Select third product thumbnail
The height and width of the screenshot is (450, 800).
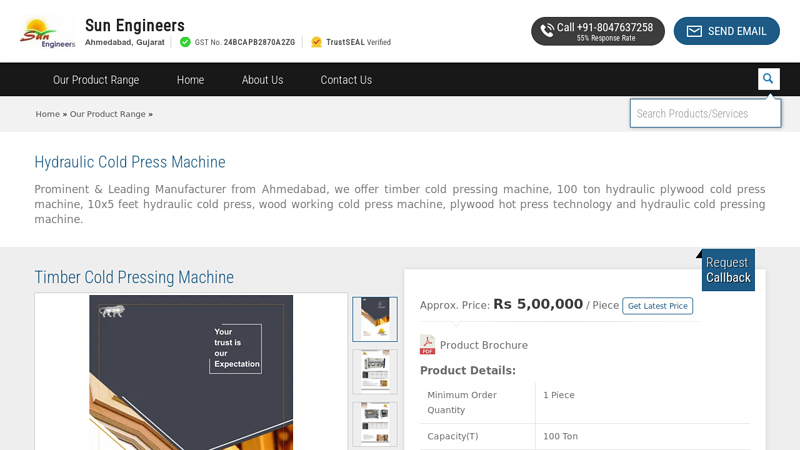(x=375, y=424)
